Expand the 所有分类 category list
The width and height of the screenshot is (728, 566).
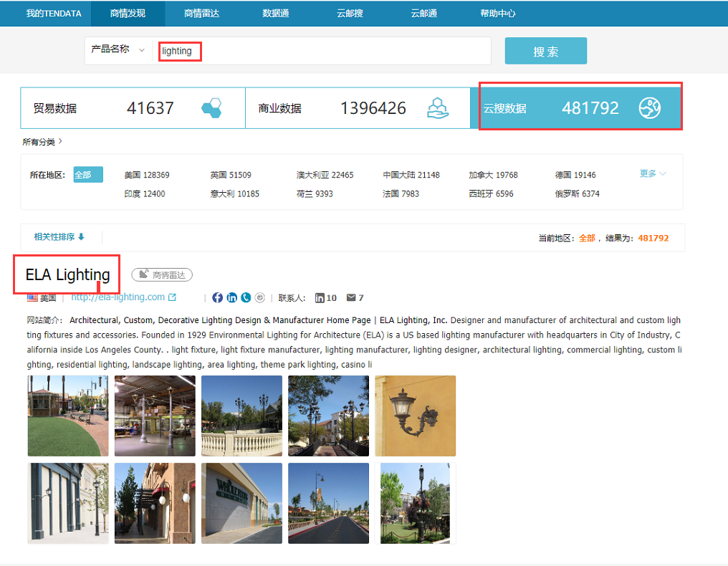(34, 142)
